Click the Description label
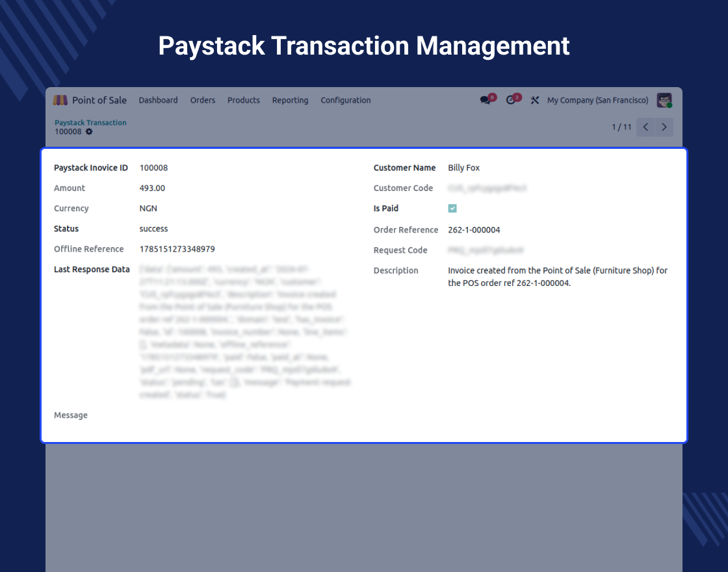Image resolution: width=728 pixels, height=572 pixels. coord(396,270)
